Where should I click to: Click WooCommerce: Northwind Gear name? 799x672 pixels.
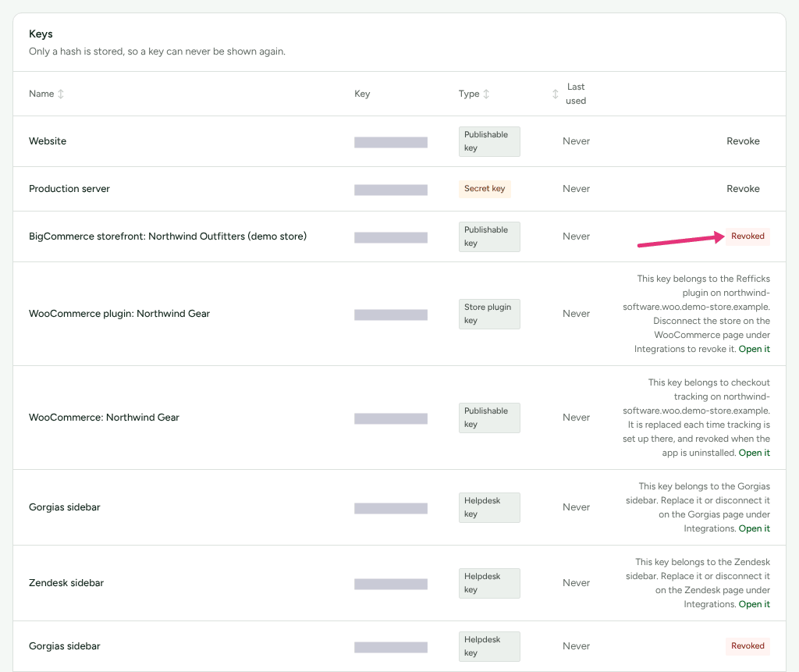point(104,417)
